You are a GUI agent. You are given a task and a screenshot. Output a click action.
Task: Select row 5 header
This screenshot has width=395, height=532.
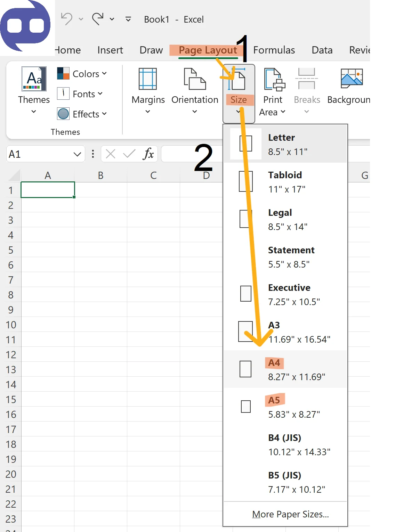(x=11, y=250)
